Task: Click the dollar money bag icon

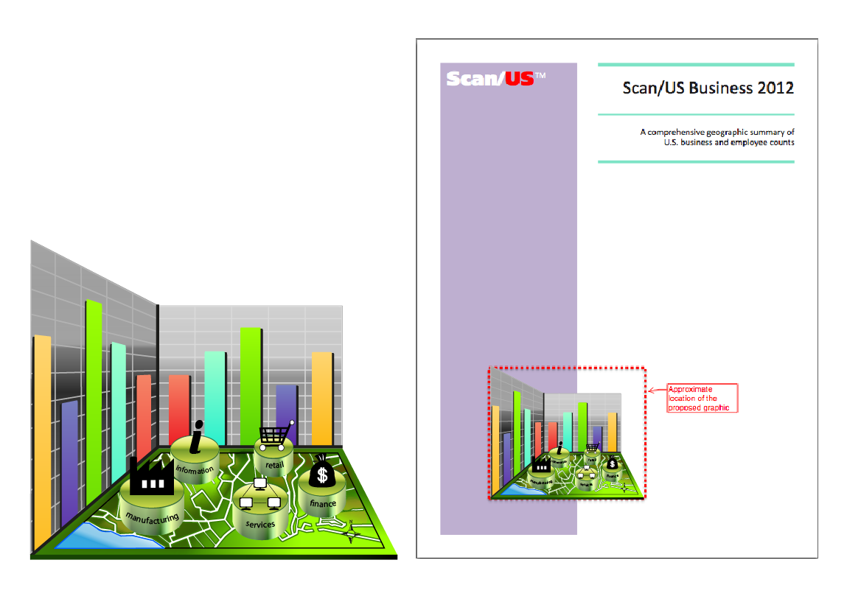Action: click(x=322, y=472)
